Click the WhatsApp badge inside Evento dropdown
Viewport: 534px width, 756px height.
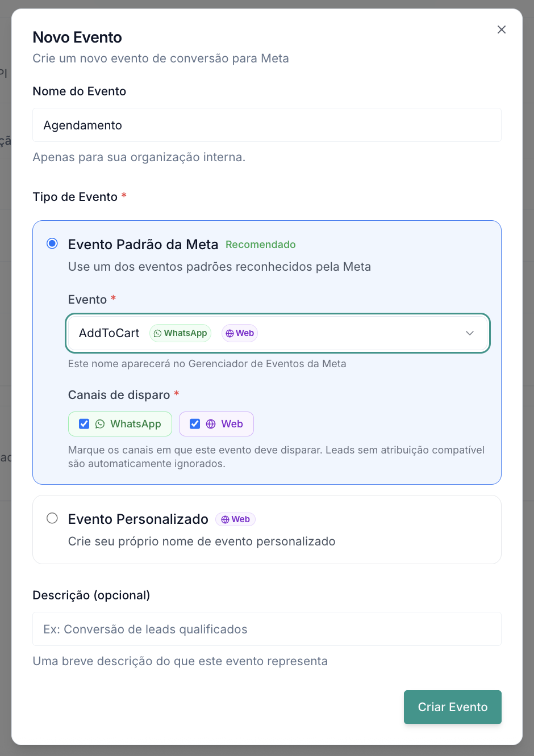180,333
